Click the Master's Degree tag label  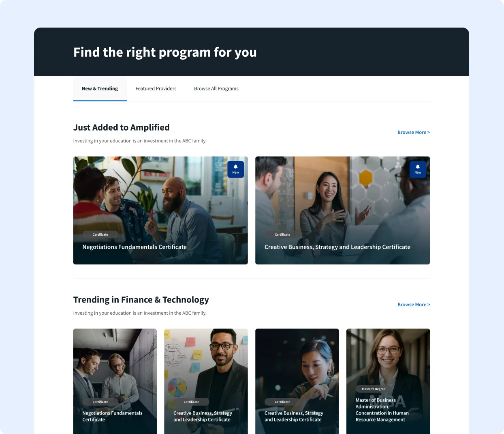374,389
